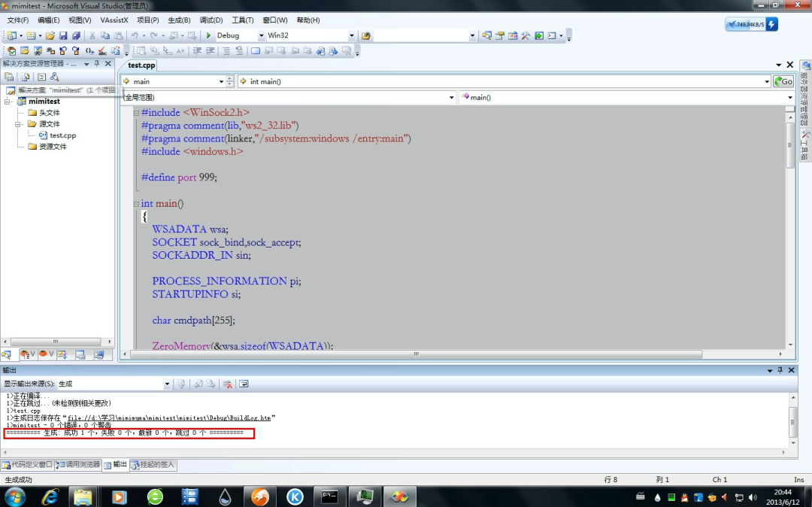Click the Open File folder icon
The height and width of the screenshot is (507, 812).
click(50, 35)
